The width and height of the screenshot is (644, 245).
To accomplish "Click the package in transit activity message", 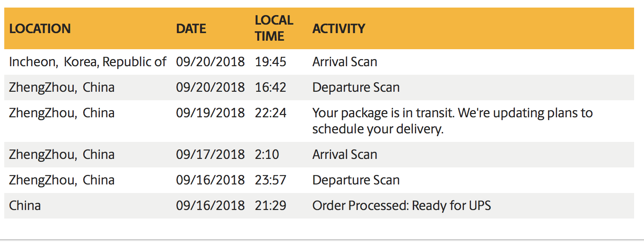I will tap(453, 121).
